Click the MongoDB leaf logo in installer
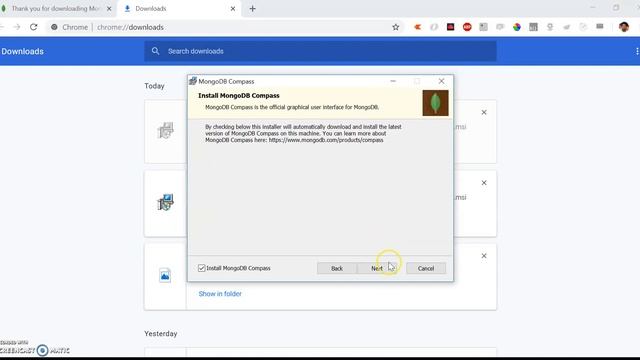The width and height of the screenshot is (640, 360). (x=435, y=103)
